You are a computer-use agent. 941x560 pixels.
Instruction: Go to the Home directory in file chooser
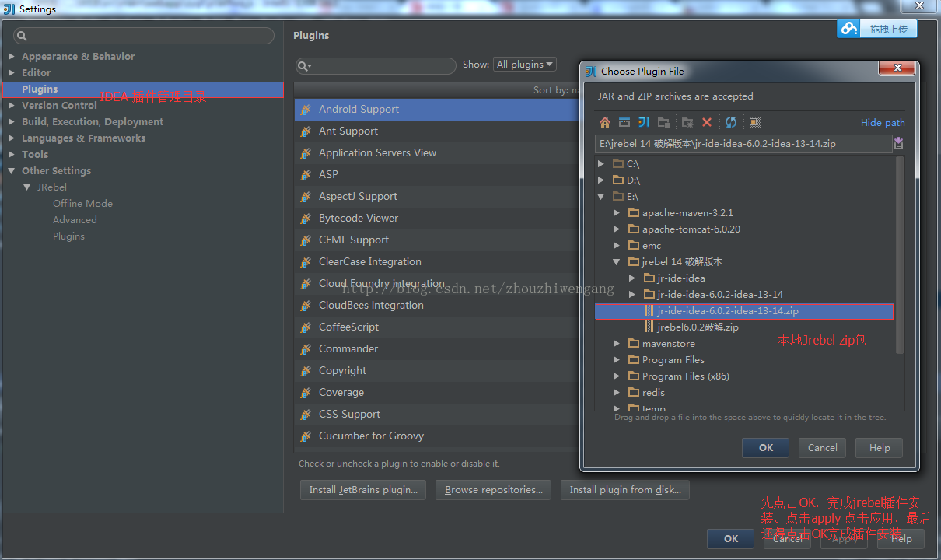tap(605, 122)
